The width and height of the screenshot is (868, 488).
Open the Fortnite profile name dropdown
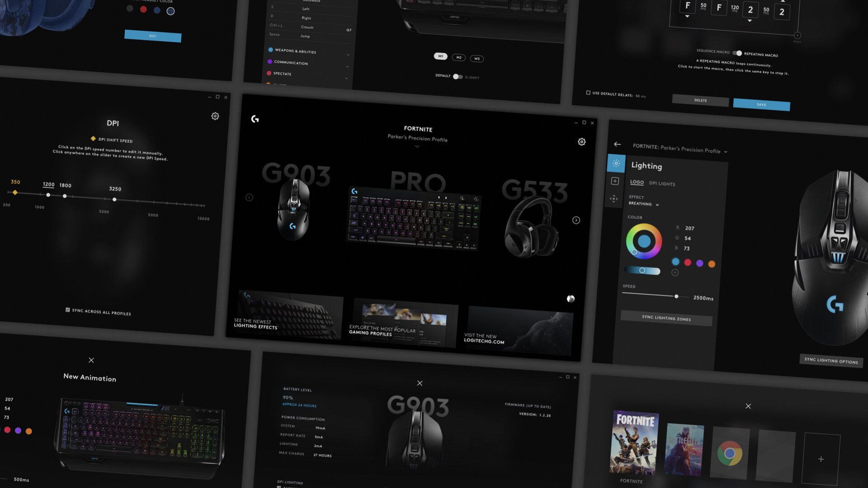click(726, 152)
